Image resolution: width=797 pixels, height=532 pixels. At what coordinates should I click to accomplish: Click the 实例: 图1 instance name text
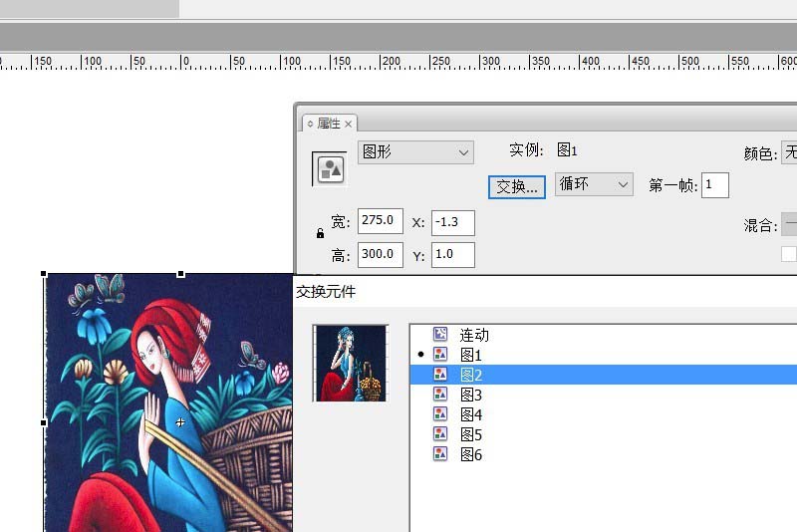pos(543,149)
